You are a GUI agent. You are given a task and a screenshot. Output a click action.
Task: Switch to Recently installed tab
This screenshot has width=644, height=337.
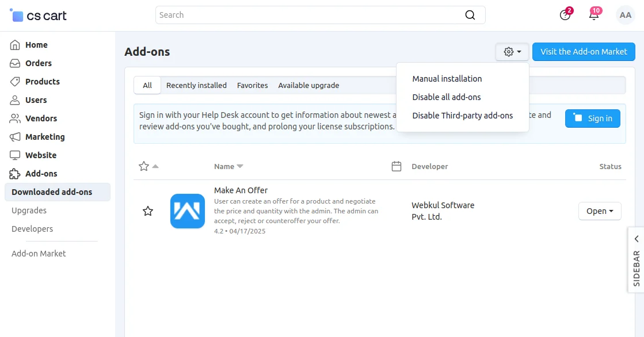[196, 85]
